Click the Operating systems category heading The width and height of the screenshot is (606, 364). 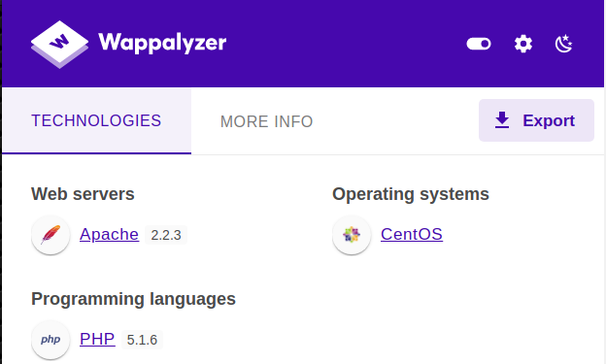[x=411, y=194]
